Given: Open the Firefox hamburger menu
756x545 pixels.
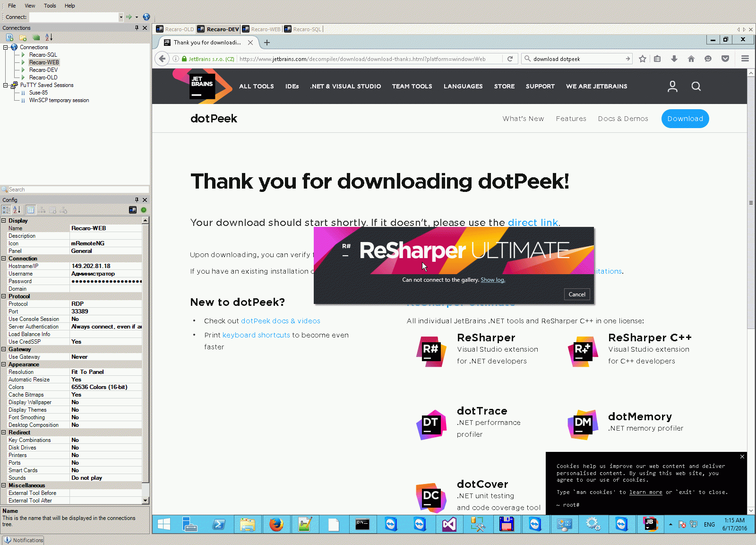Looking at the screenshot, I should pyautogui.click(x=745, y=59).
